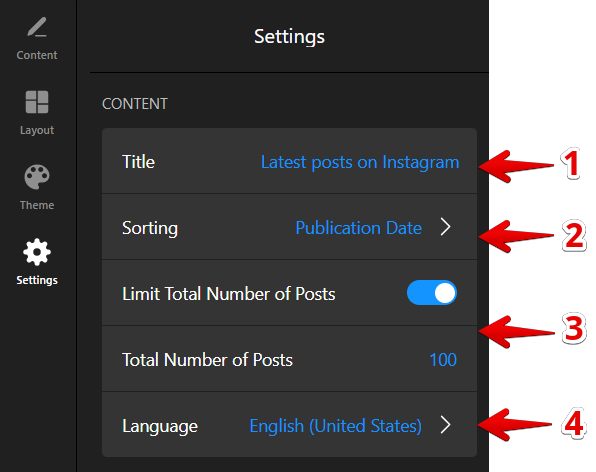Image resolution: width=596 pixels, height=472 pixels.
Task: Edit the Total Number of Posts value 100
Action: click(x=443, y=360)
